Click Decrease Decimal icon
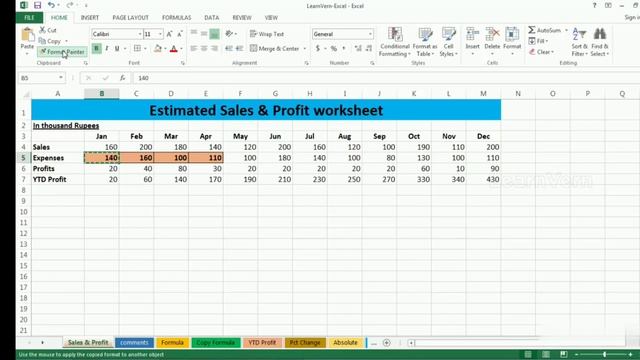640x360 pixels. [x=369, y=49]
